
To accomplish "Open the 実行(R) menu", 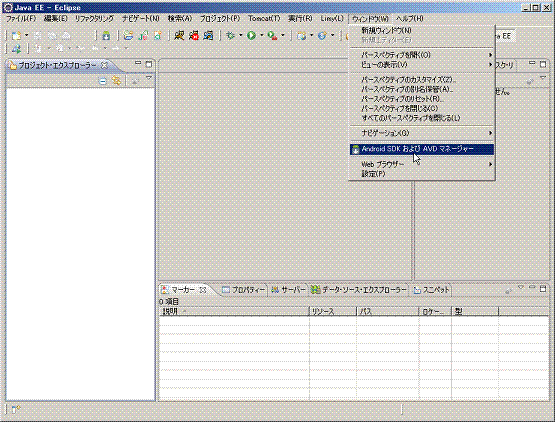I will [x=300, y=18].
